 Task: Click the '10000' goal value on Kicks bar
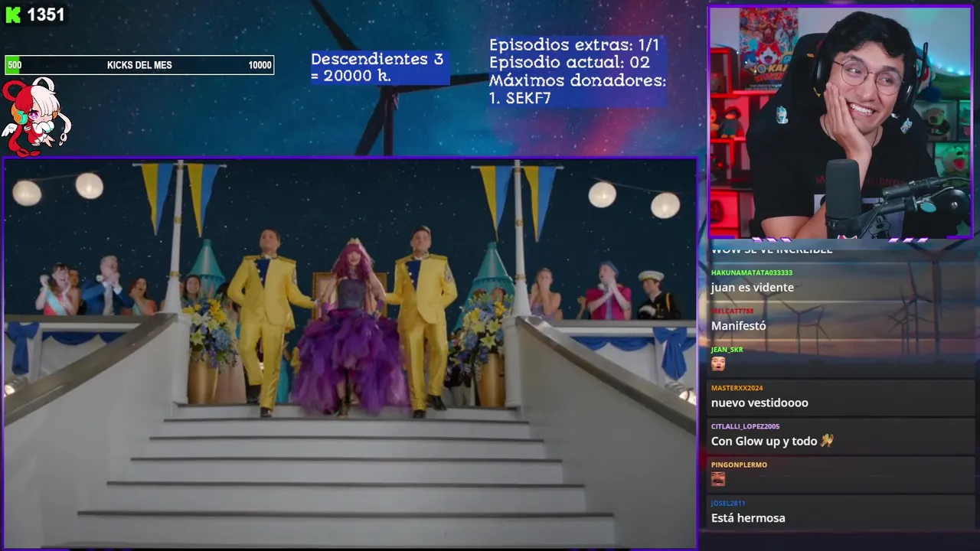[260, 65]
